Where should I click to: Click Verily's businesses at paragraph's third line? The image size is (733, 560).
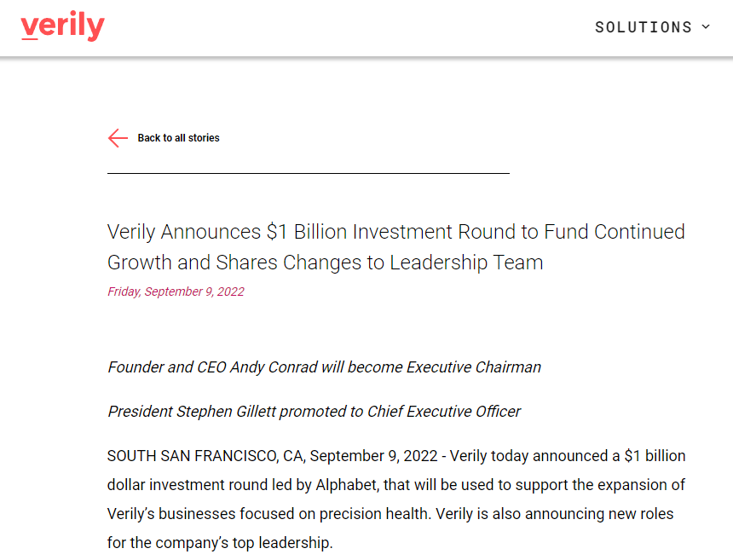tap(171, 514)
